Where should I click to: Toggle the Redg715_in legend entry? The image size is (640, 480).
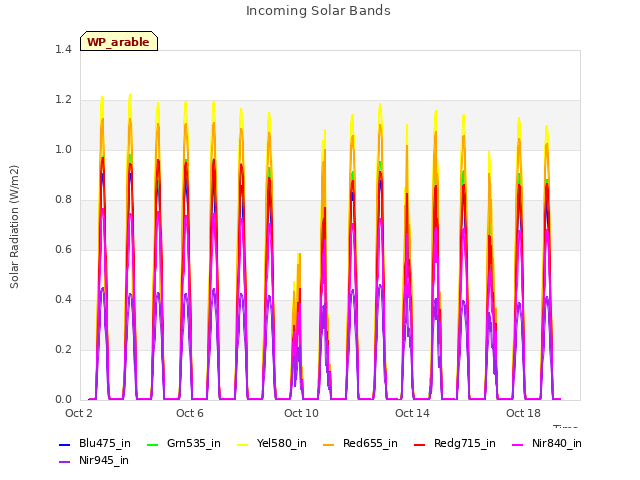click(x=455, y=444)
